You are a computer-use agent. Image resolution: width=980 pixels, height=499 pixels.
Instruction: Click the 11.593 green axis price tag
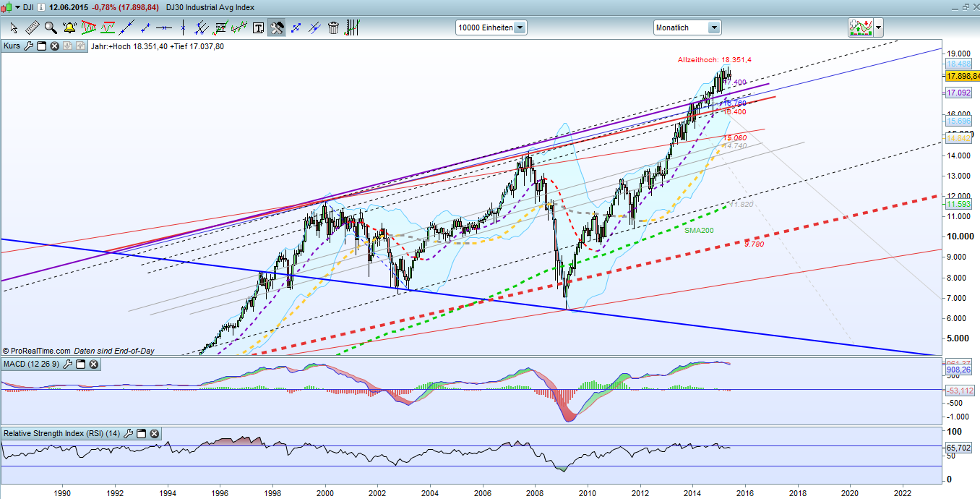tap(958, 205)
